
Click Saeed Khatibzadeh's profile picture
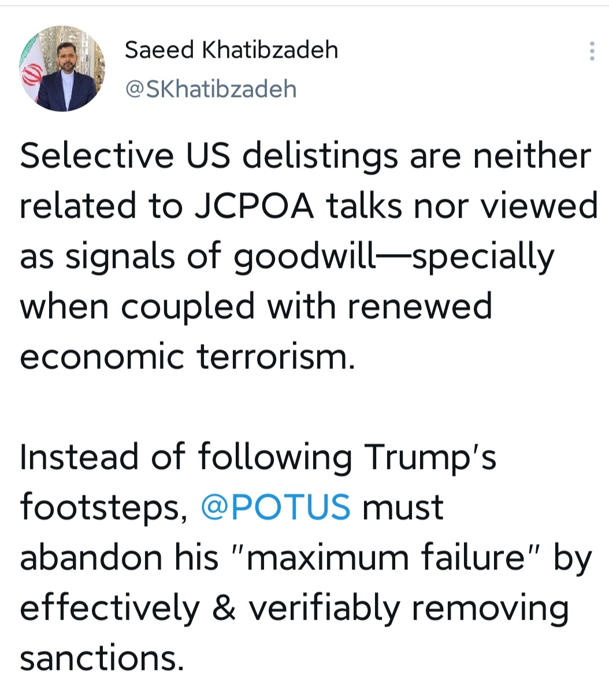coord(62,69)
